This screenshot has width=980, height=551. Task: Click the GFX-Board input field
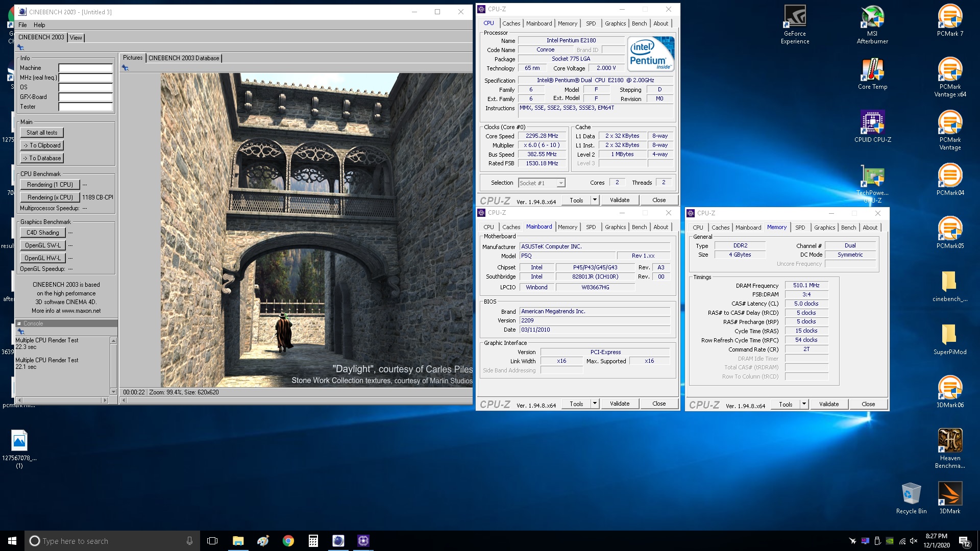[x=85, y=97]
